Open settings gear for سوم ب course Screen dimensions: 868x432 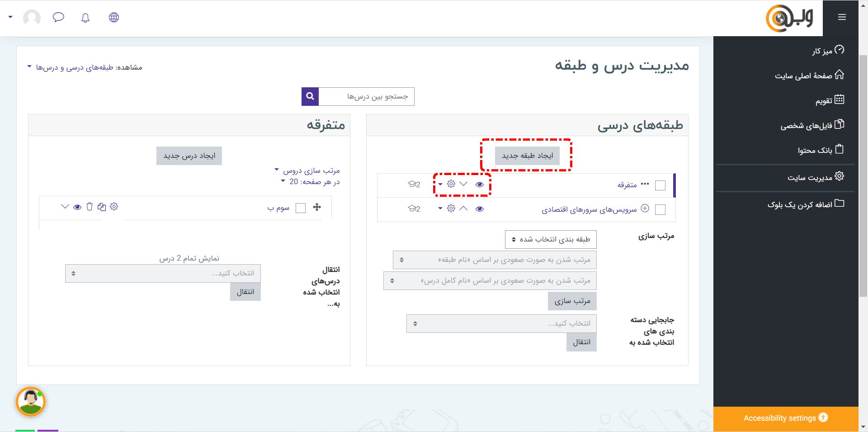click(114, 207)
